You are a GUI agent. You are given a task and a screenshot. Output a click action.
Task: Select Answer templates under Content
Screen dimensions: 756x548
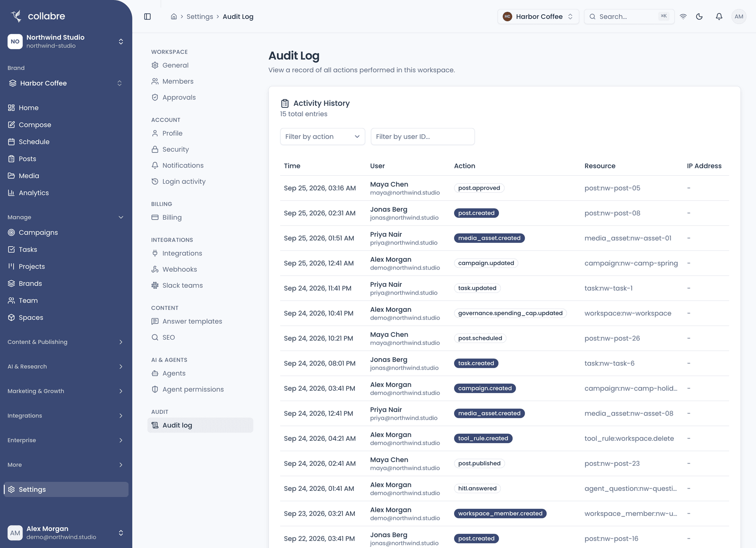(200, 321)
